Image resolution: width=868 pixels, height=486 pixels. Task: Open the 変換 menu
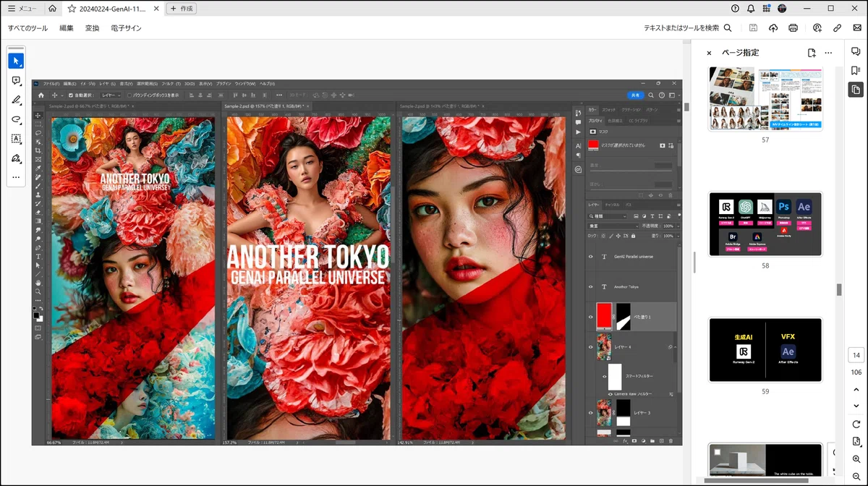point(92,28)
